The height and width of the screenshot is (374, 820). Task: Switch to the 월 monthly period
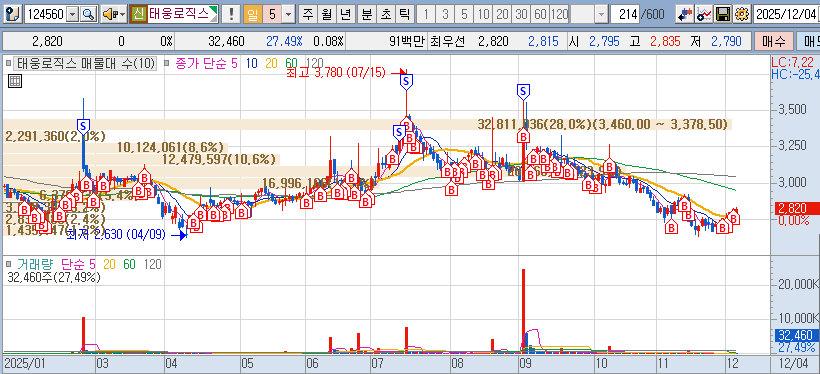click(327, 14)
